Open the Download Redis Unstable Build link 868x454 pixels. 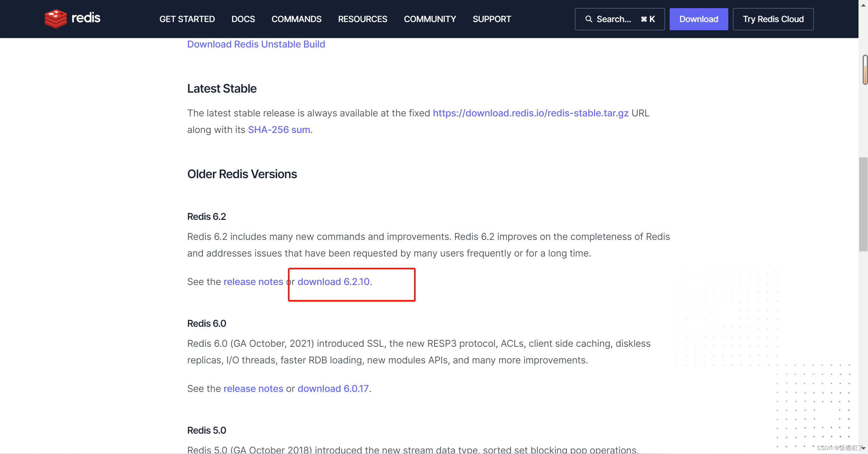(x=256, y=44)
